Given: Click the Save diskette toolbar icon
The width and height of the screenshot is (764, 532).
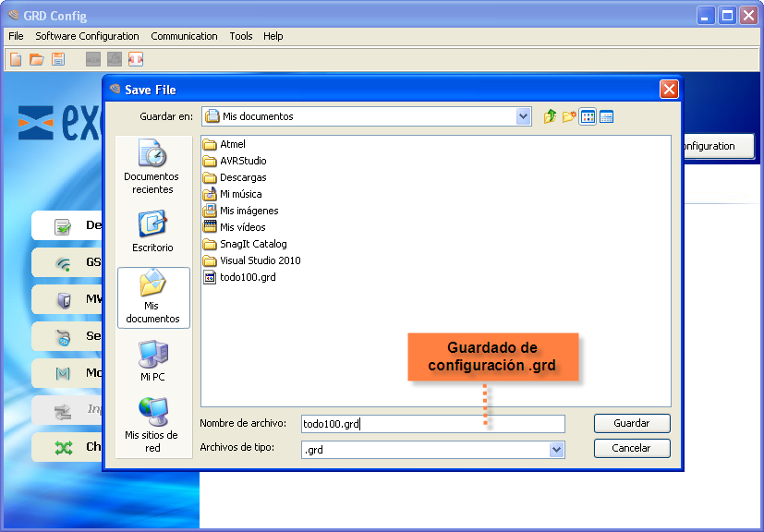Looking at the screenshot, I should click(x=58, y=60).
